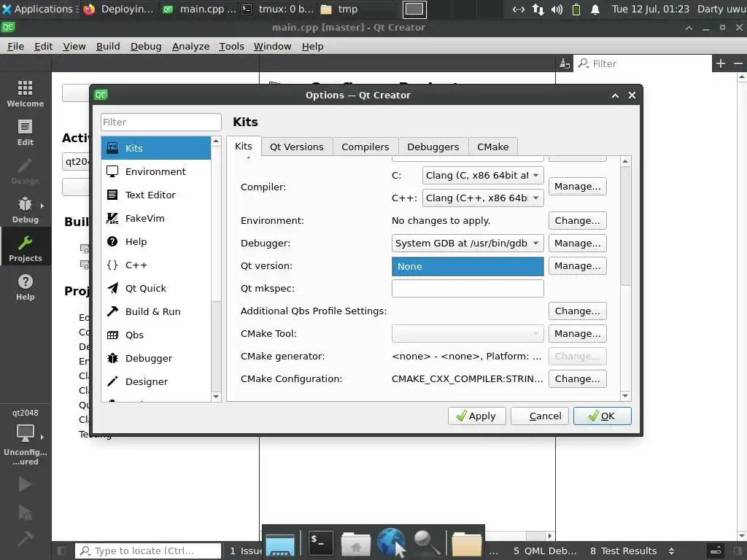Switch to the Compilers tab
747x560 pixels.
(x=365, y=147)
